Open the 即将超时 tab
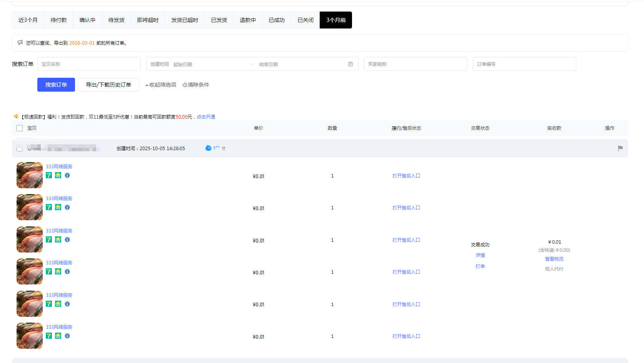Viewport: 644px width, 363px height. (148, 20)
